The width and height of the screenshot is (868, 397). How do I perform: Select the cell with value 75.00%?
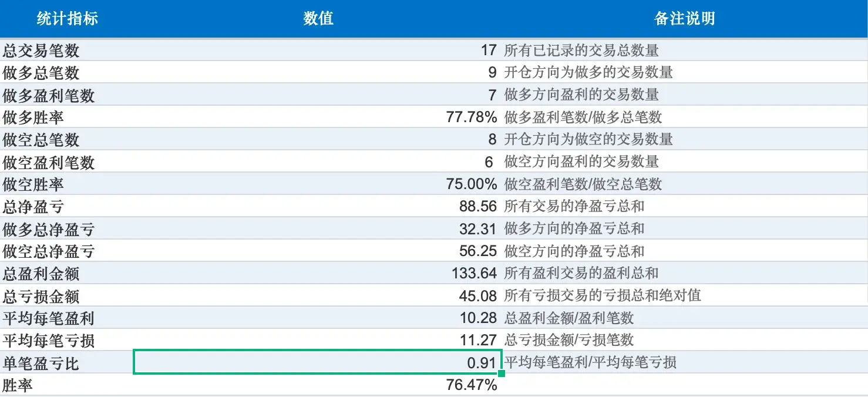point(318,184)
